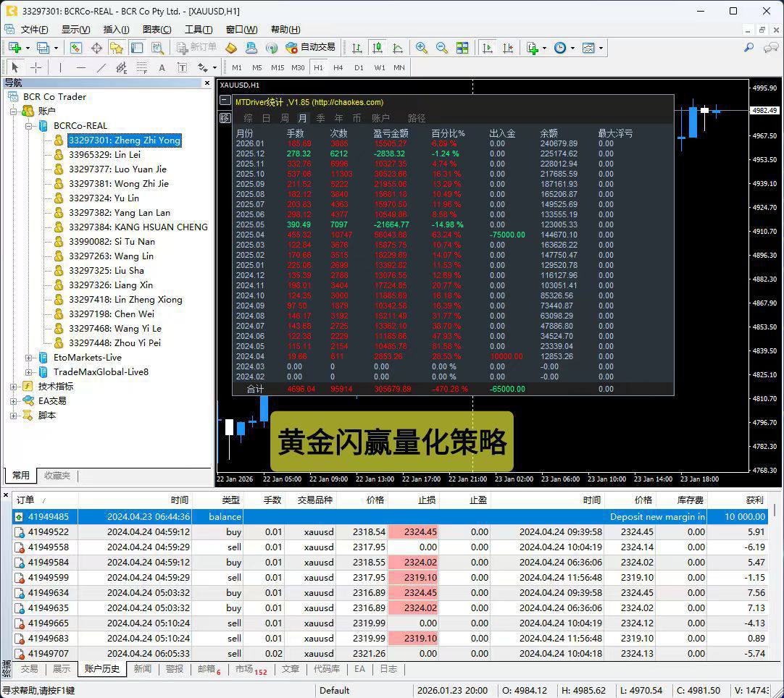Toggle the Terminal window toolbar icon
The height and width of the screenshot is (698, 784).
(137, 48)
